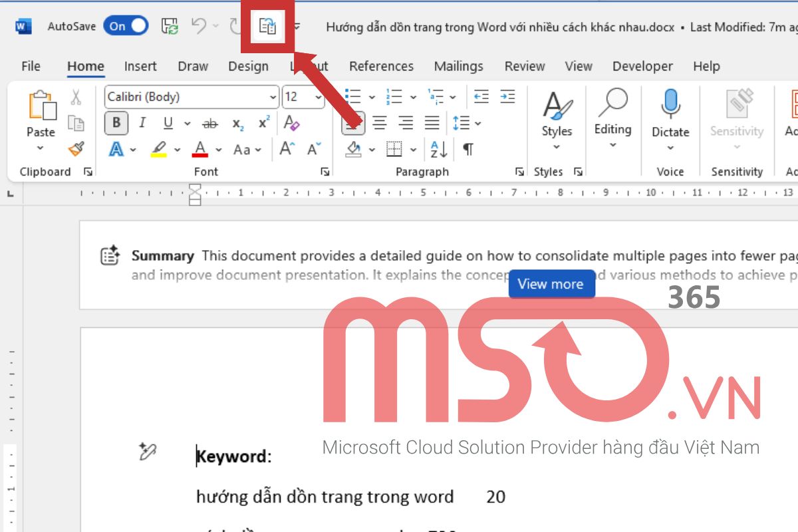
Task: Toggle Italic formatting
Action: [x=142, y=123]
